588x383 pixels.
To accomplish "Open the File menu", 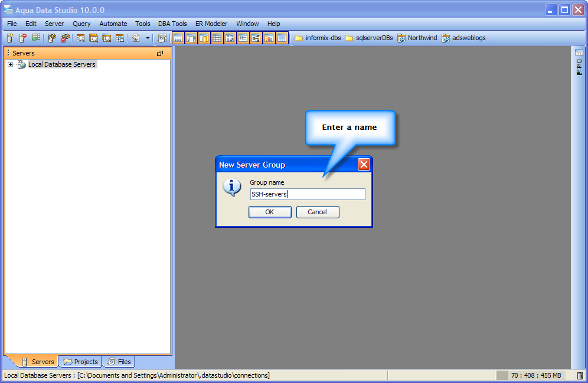I will coord(12,24).
